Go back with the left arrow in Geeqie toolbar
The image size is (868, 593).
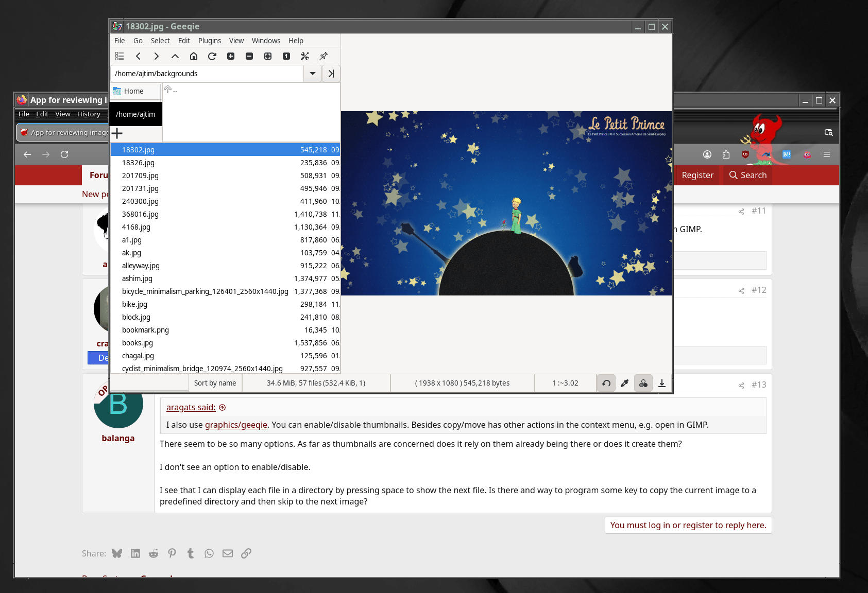(138, 56)
